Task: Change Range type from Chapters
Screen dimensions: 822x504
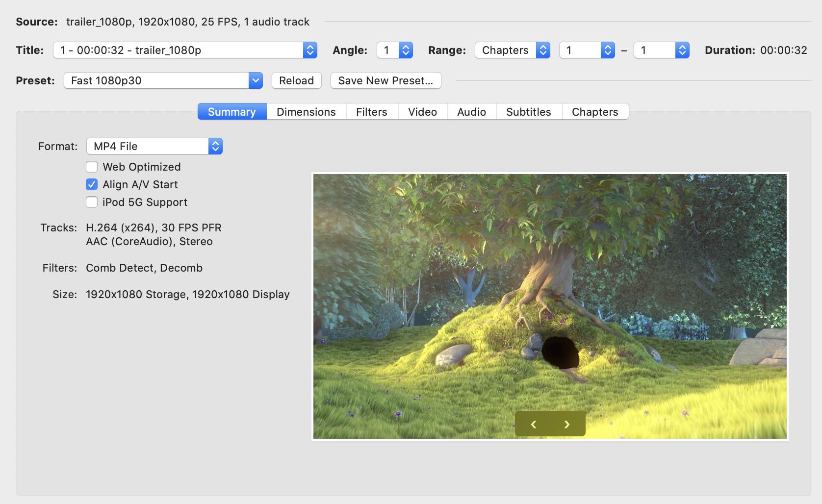Action: 512,50
